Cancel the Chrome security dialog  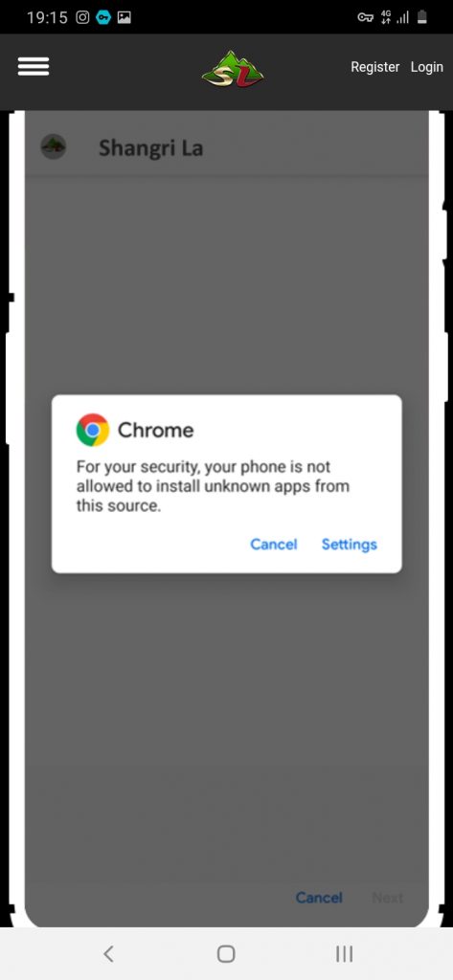[x=273, y=545]
